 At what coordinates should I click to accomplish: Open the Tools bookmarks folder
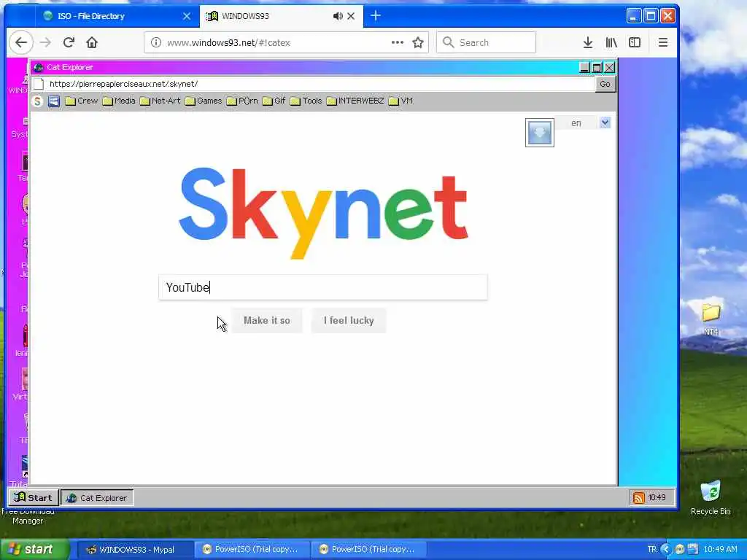(306, 101)
